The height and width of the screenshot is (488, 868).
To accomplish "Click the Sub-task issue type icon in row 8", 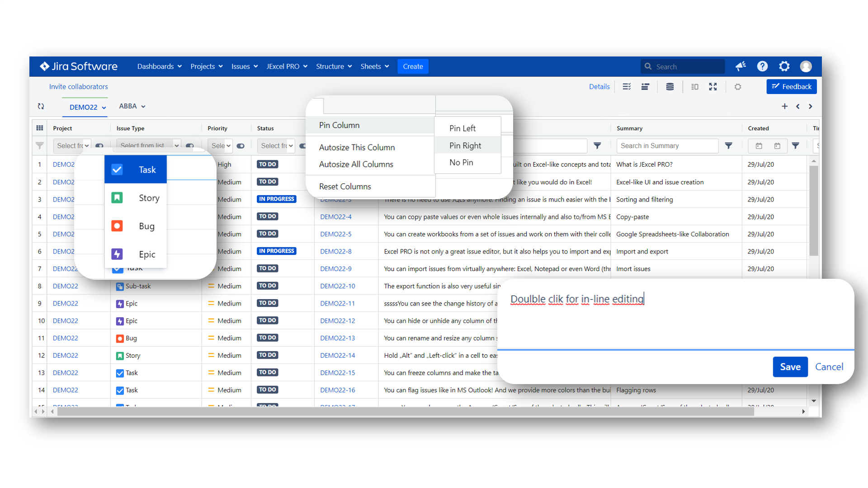I will (x=120, y=286).
